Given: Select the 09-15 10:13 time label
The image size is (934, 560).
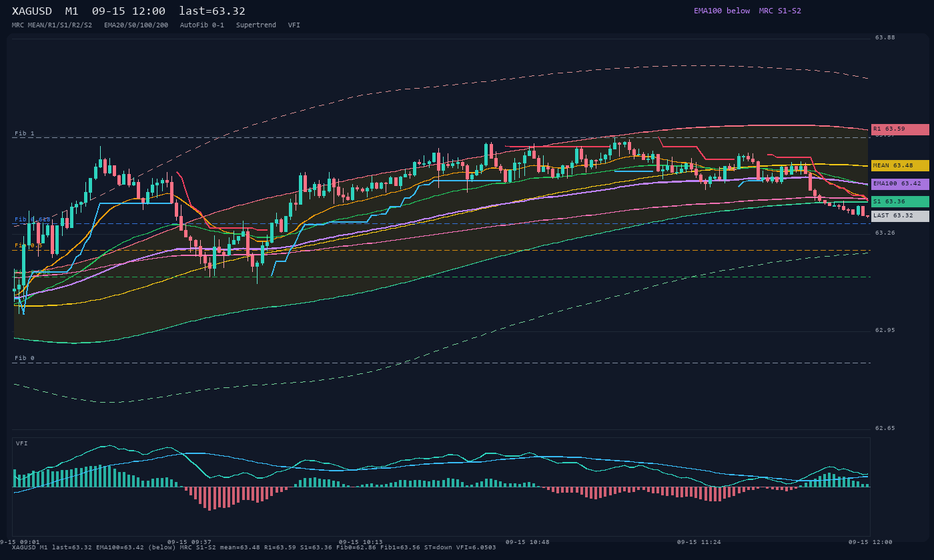Looking at the screenshot, I should point(361,542).
